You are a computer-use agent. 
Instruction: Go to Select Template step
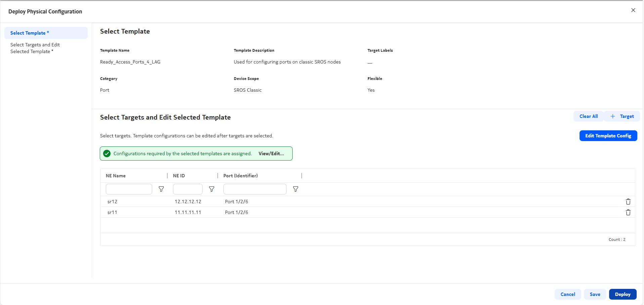[x=30, y=33]
